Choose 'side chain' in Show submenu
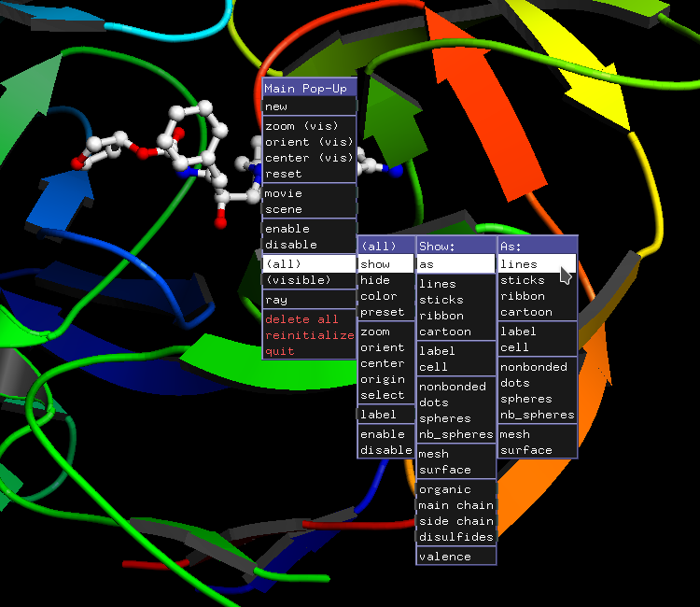 point(455,521)
